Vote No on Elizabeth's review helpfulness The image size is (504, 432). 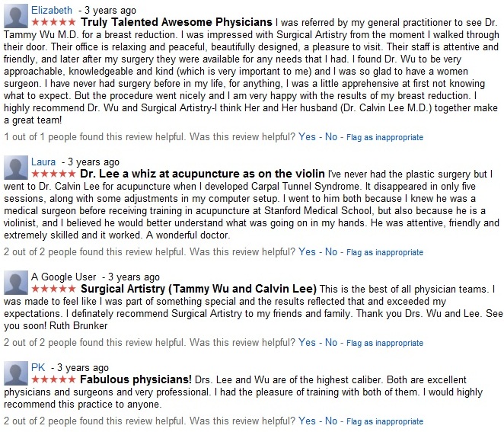tap(333, 137)
